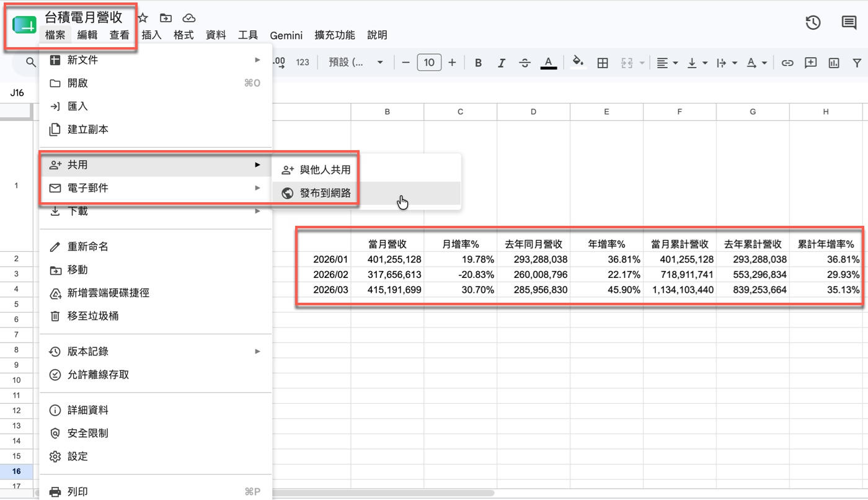This screenshot has height=500, width=868.
Task: Insert a chart from the toolbar
Action: point(834,63)
